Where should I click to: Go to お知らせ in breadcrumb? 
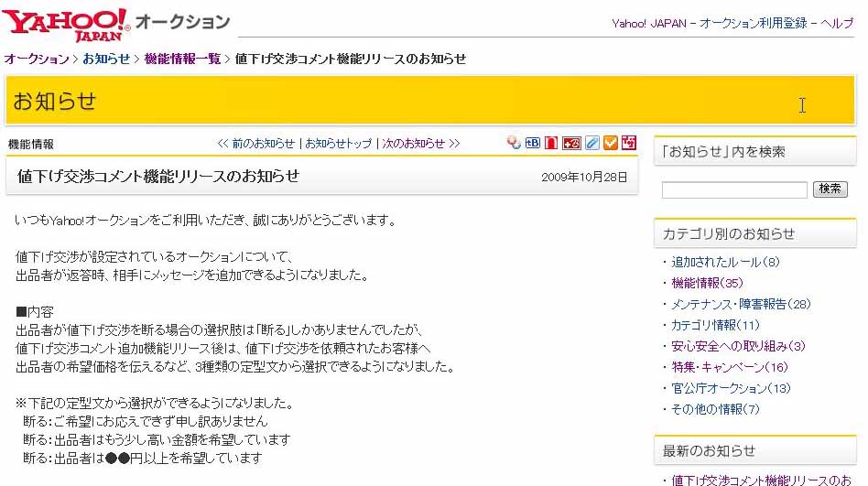[106, 59]
